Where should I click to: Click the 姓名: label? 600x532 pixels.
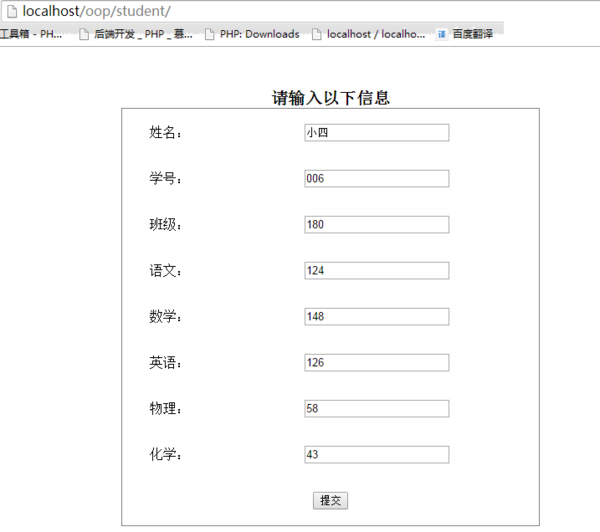click(x=165, y=132)
